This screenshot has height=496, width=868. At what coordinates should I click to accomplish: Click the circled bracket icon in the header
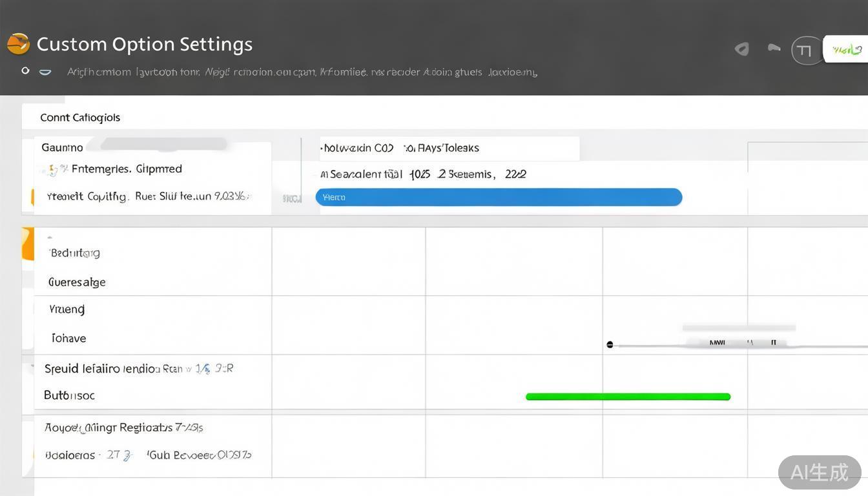tap(806, 50)
